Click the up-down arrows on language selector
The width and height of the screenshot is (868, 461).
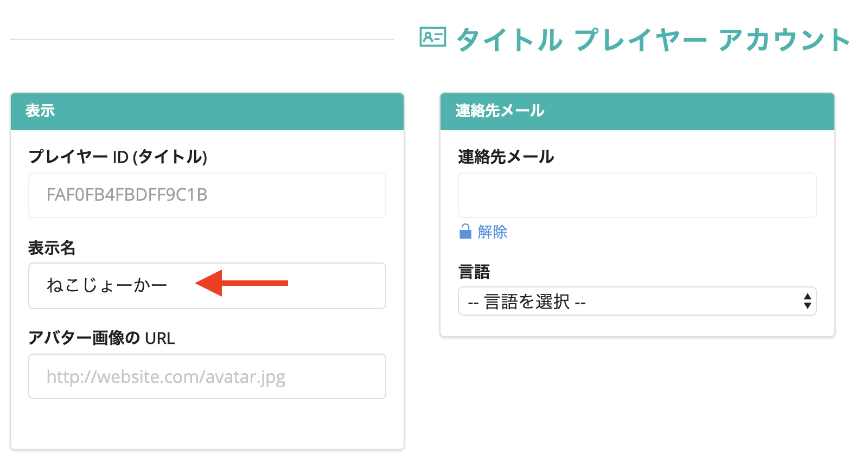807,301
